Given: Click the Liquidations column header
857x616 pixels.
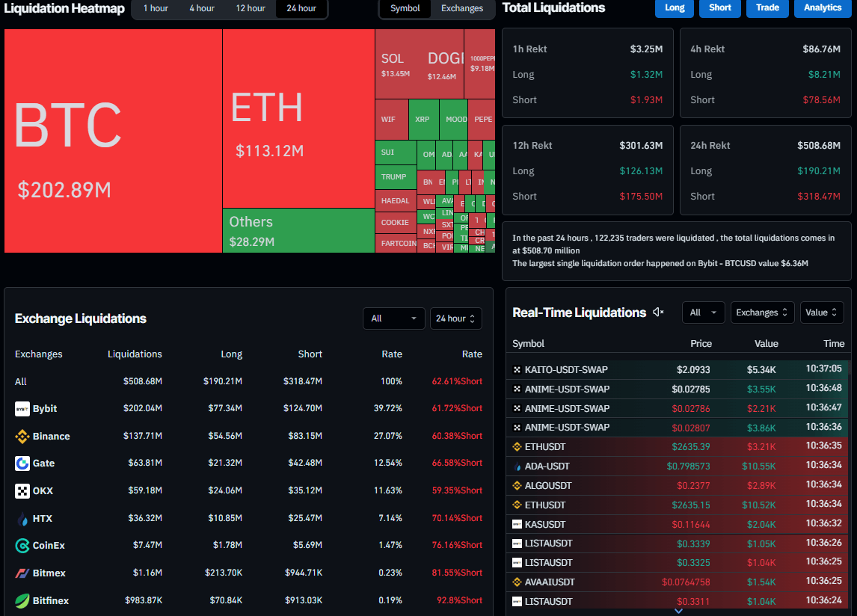Looking at the screenshot, I should pos(135,354).
